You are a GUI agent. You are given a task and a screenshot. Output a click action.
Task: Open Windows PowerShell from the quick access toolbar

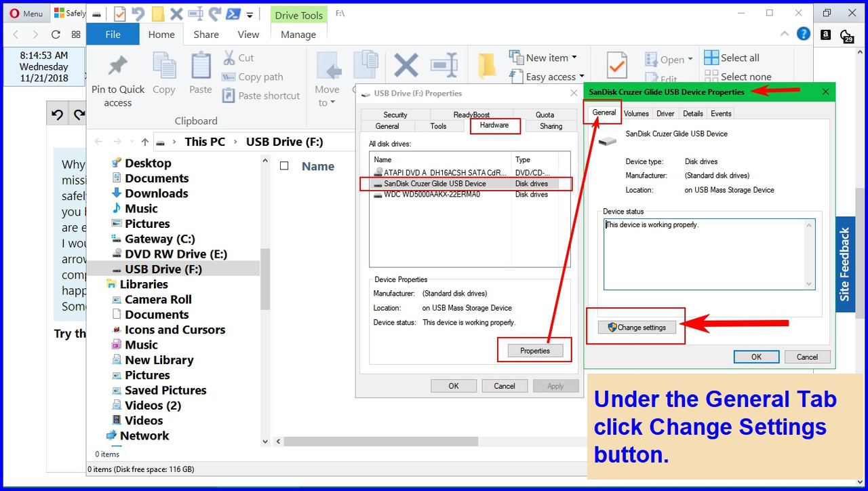(233, 13)
